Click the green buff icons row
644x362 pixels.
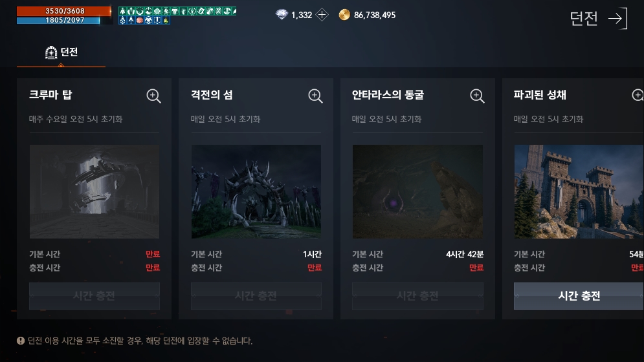point(177,11)
